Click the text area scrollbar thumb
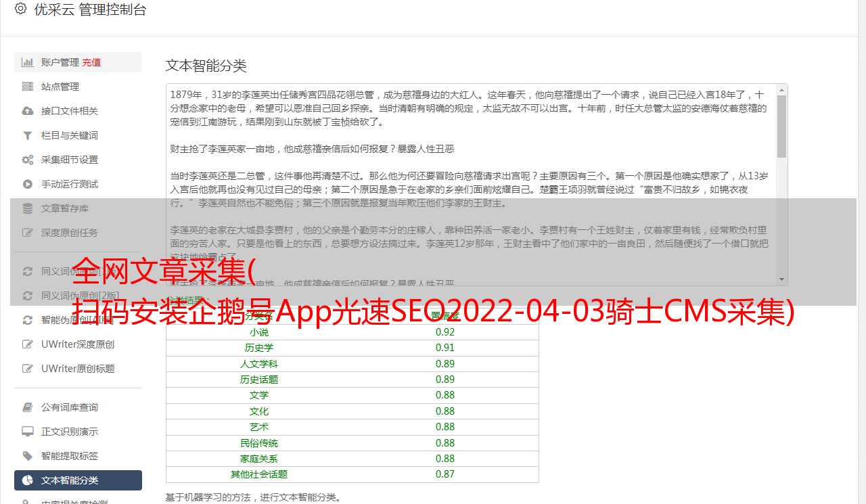The width and height of the screenshot is (866, 504). coord(782,126)
